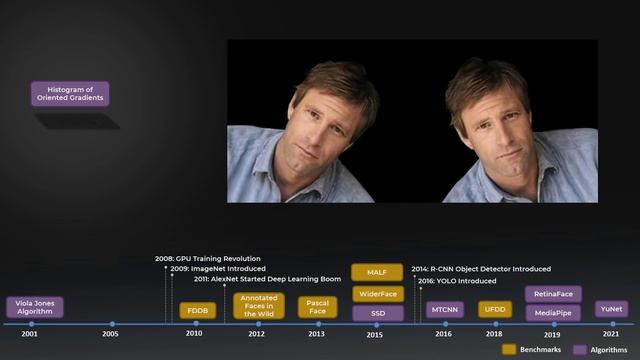Select the 2019 timeline dot
This screenshot has width=640, height=360.
pyautogui.click(x=554, y=325)
